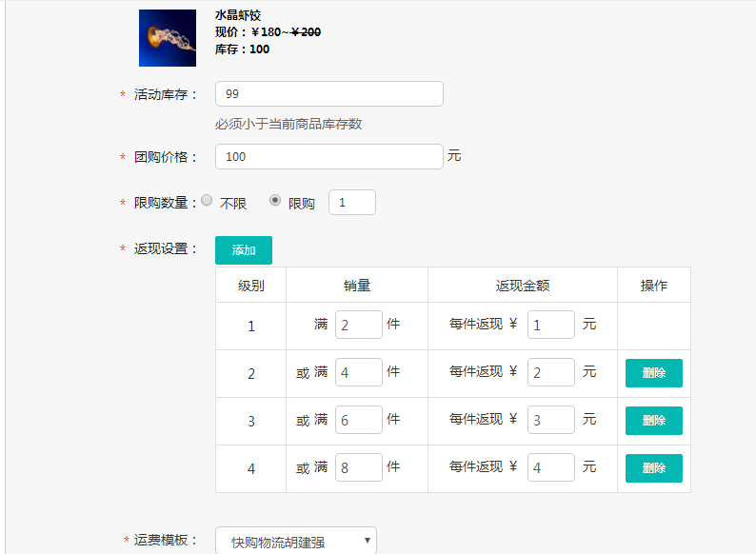Click level 1 cashback amount field
This screenshot has width=756, height=554.
tap(550, 325)
